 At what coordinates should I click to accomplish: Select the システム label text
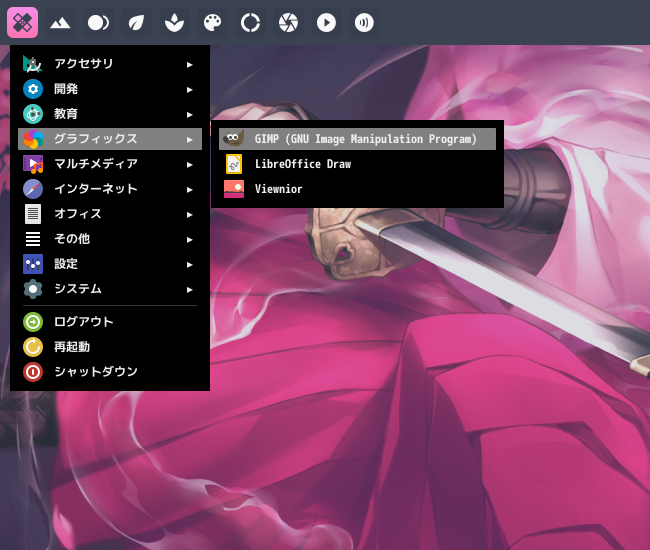[x=78, y=289]
